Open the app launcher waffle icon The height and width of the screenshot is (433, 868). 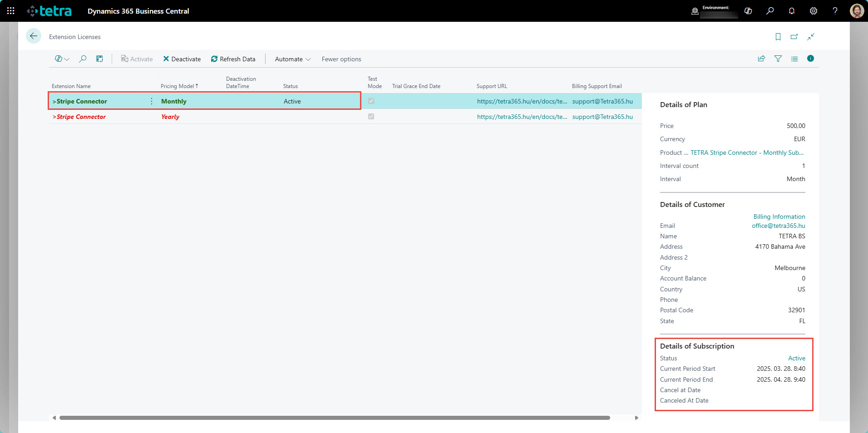(11, 11)
